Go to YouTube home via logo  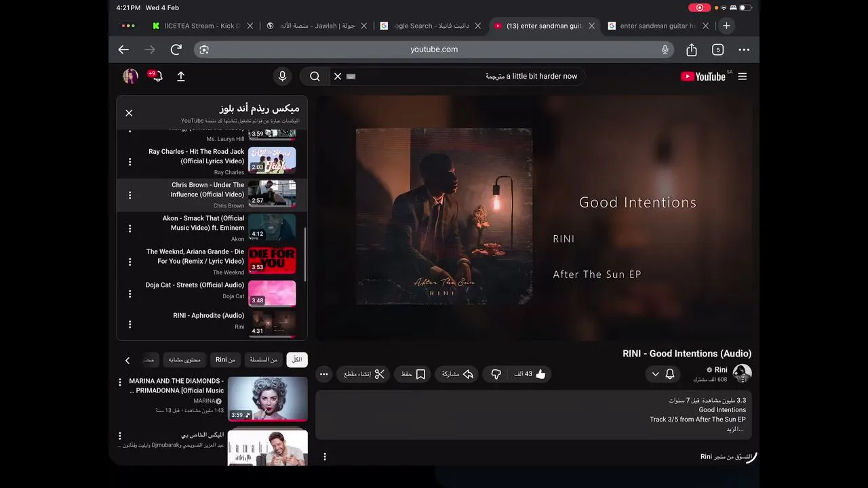(703, 77)
